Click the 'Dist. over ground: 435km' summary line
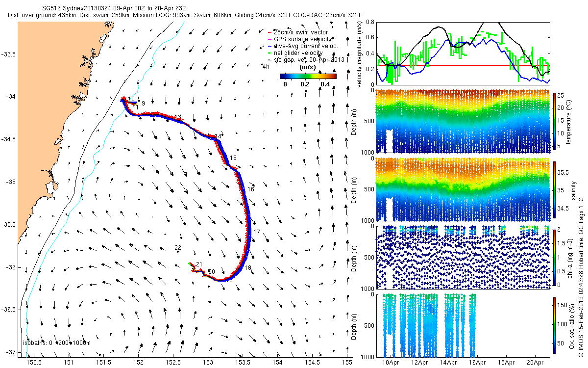Screen dimensions: 588x368 [185, 16]
